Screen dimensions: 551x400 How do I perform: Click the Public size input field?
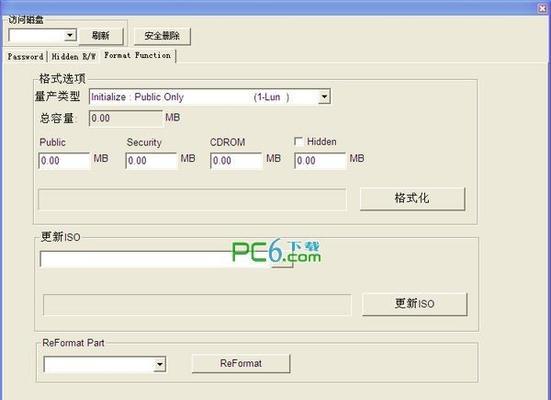64,161
